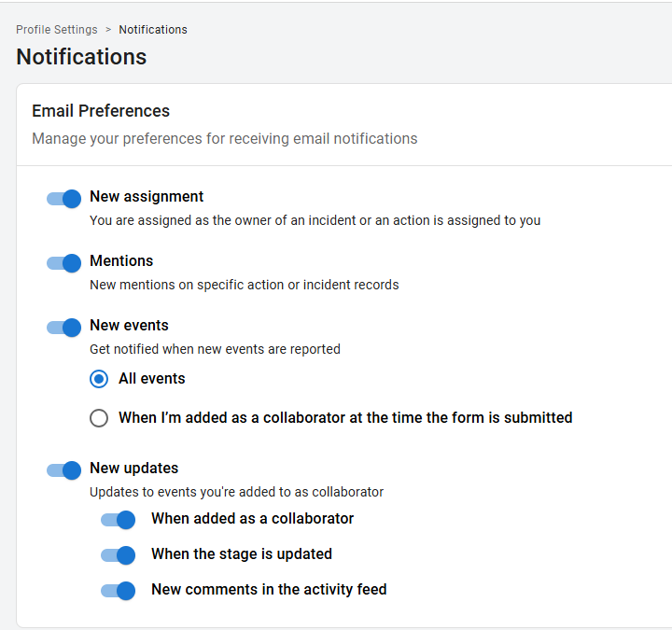This screenshot has height=630, width=672.
Task: Toggle the New events switch off
Action: tap(64, 327)
